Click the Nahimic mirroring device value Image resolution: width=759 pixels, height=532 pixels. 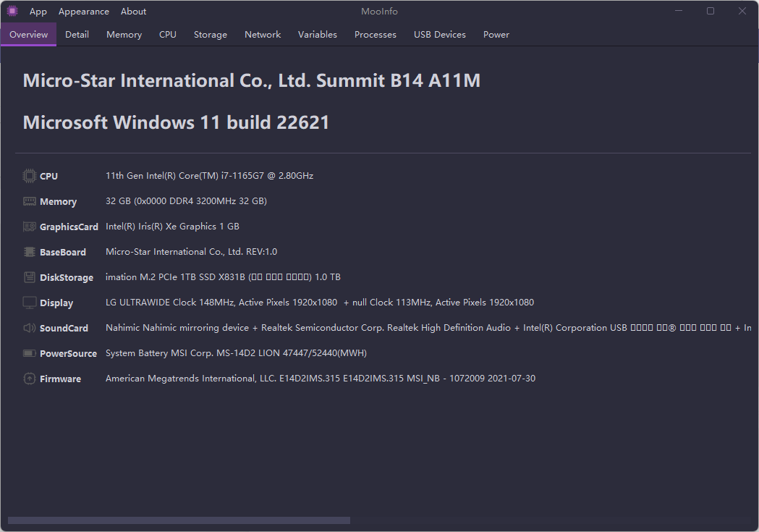click(x=428, y=328)
